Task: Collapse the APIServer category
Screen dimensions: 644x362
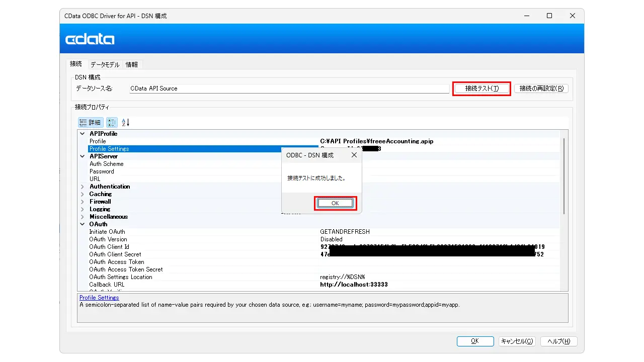Action: tap(83, 156)
